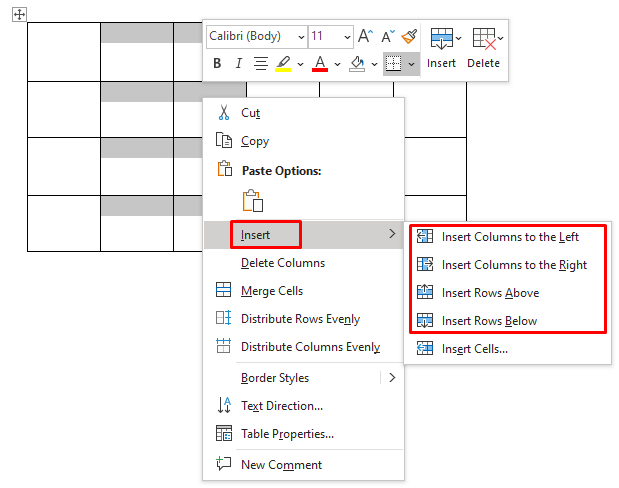Viewport: 619px width, 488px height.
Task: Toggle italic formatting
Action: click(239, 64)
